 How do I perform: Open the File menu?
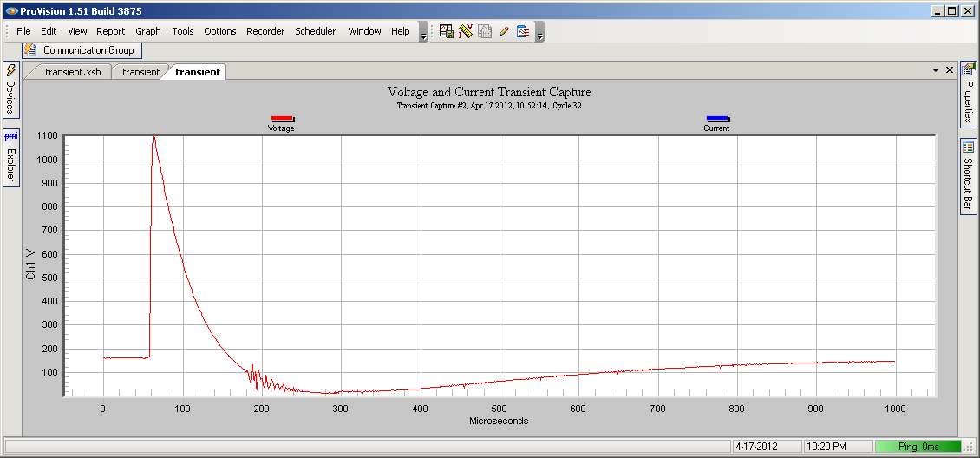tap(23, 31)
